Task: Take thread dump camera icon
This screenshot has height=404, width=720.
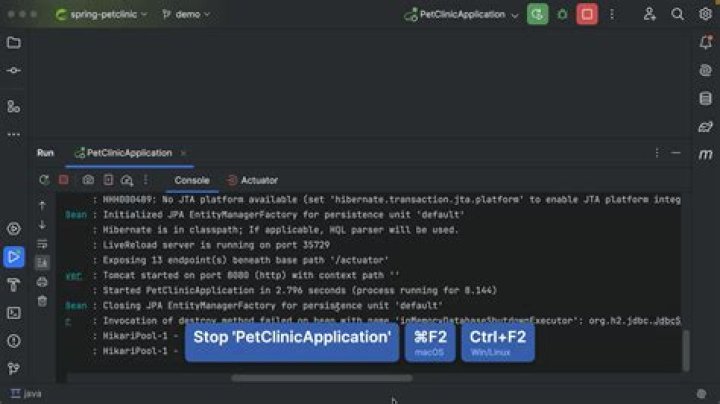Action: [x=88, y=180]
